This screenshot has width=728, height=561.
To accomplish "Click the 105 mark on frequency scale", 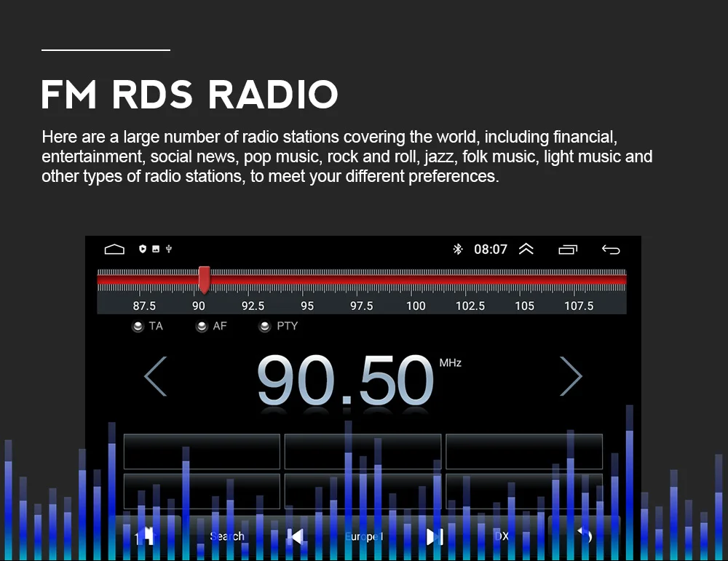I will 524,306.
